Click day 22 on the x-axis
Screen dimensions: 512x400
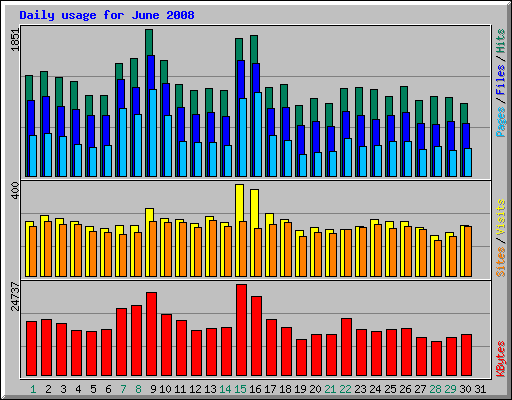[345, 389]
